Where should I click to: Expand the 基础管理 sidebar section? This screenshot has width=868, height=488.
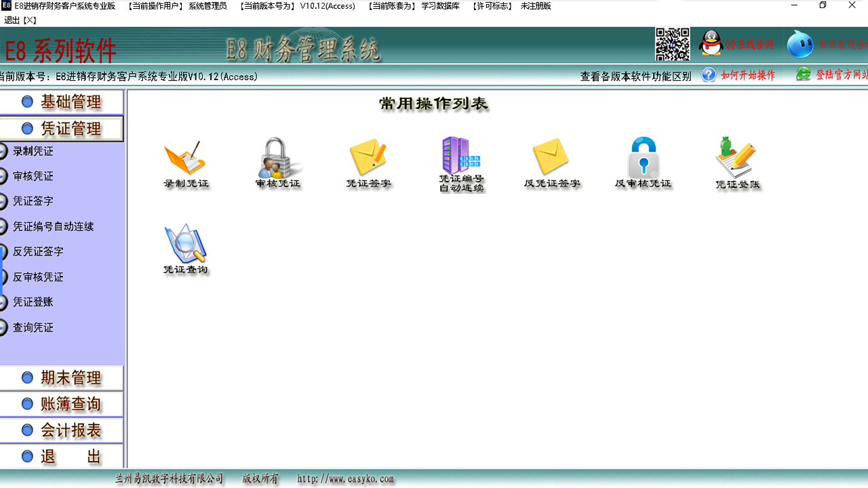tap(62, 102)
